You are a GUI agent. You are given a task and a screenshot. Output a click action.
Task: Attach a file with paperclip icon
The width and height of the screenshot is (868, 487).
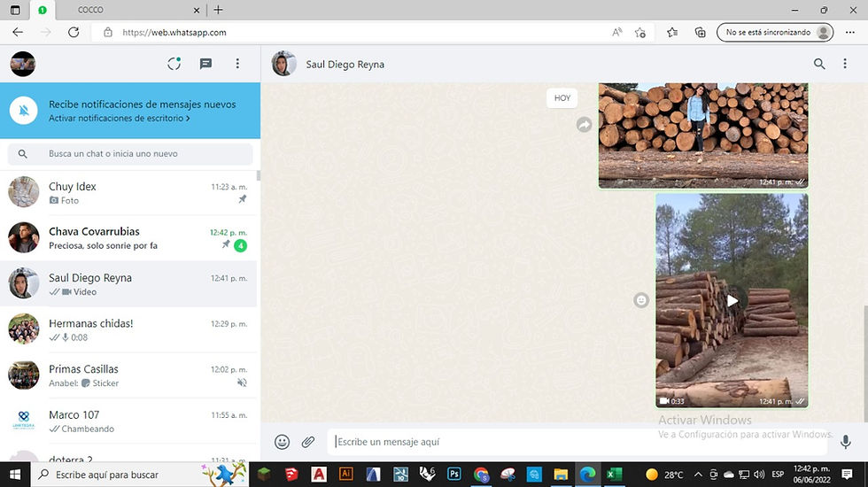(x=308, y=442)
